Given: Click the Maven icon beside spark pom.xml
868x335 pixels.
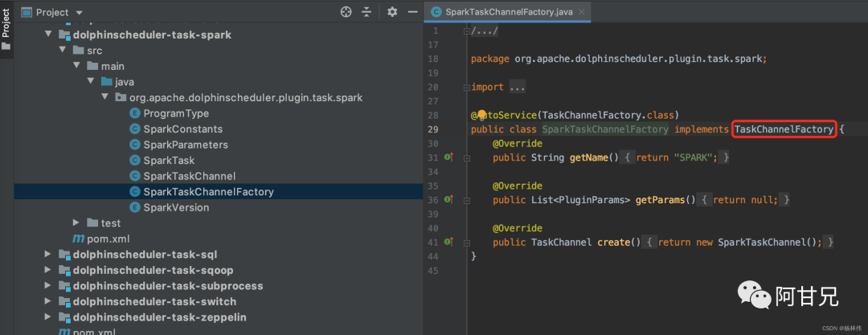Looking at the screenshot, I should click(78, 239).
